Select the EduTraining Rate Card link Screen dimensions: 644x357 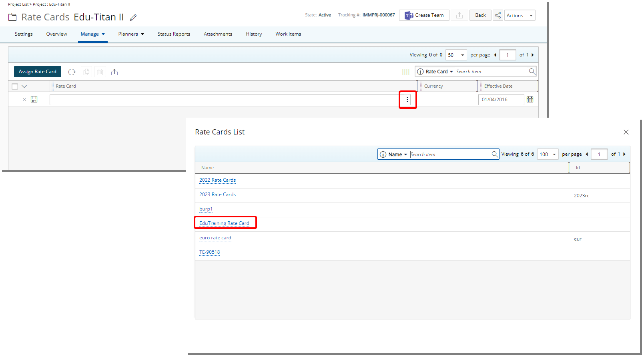tap(224, 223)
